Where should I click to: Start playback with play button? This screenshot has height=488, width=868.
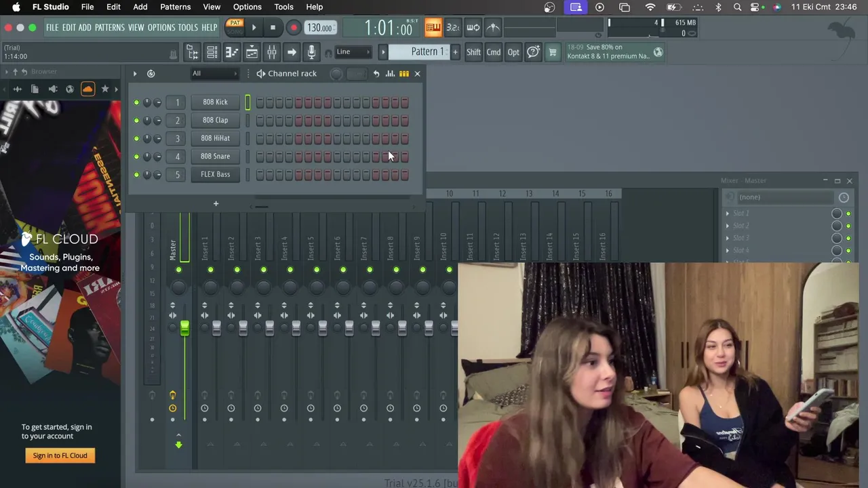[254, 28]
